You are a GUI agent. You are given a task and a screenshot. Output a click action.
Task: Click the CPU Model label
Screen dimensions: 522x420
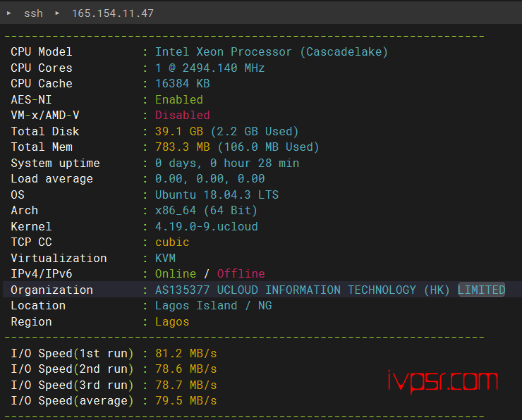coord(42,52)
